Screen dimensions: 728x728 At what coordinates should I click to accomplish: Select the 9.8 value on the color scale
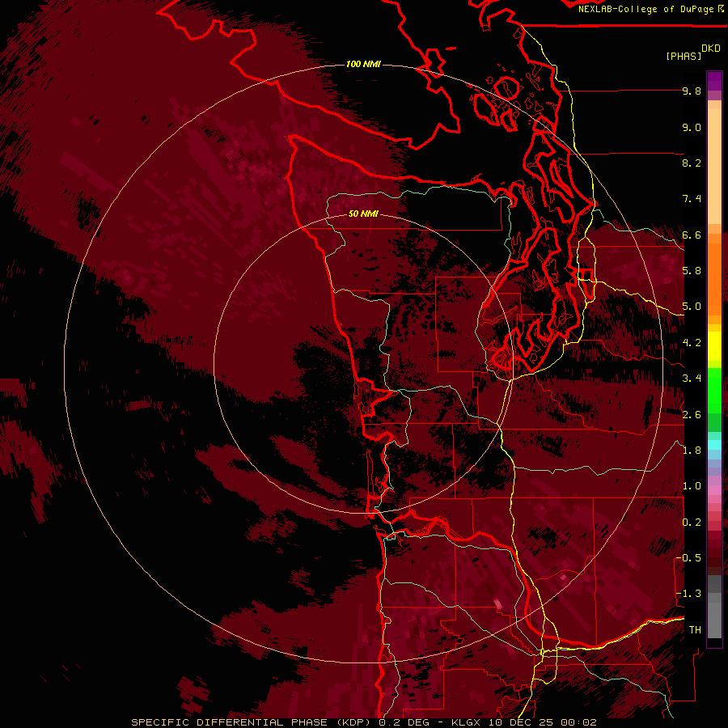(692, 91)
